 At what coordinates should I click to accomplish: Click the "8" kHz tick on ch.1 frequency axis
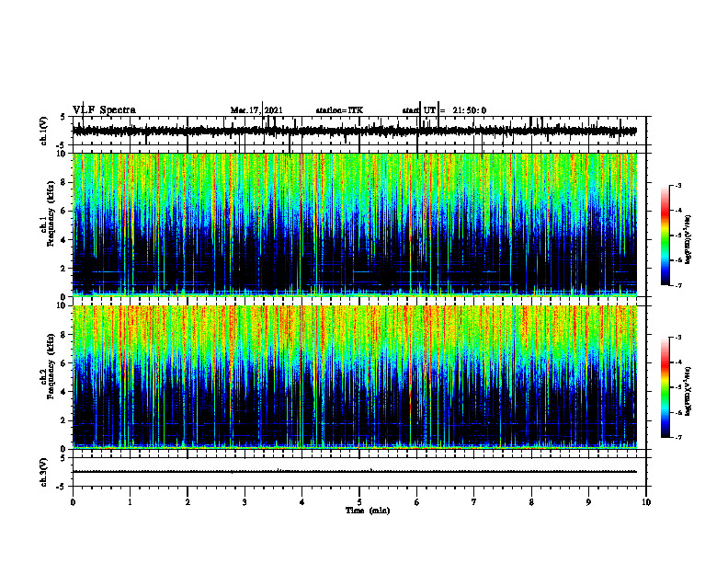(x=65, y=182)
